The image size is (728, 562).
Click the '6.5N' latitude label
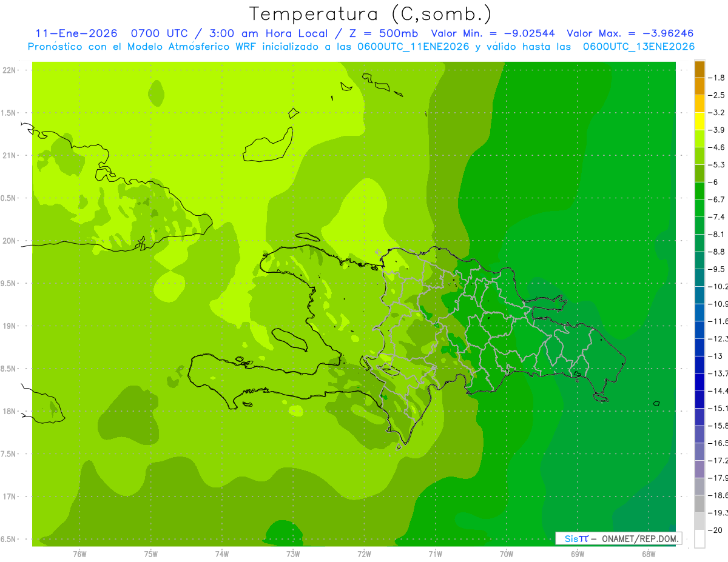click(x=8, y=540)
